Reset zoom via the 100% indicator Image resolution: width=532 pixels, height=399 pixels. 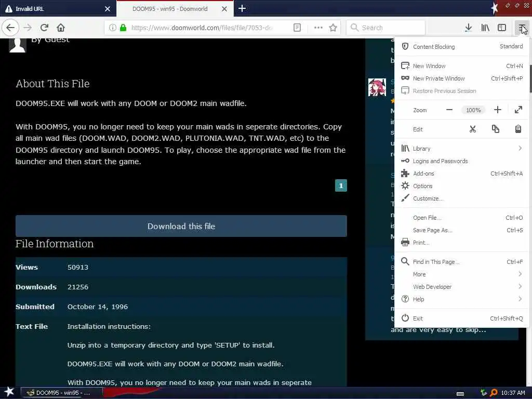(473, 110)
